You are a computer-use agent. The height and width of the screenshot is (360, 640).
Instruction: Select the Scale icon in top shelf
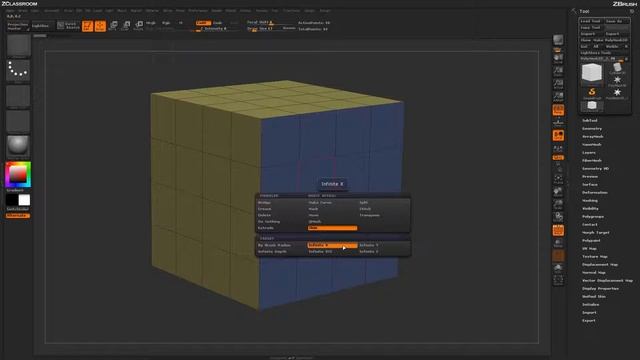pyautogui.click(x=126, y=26)
